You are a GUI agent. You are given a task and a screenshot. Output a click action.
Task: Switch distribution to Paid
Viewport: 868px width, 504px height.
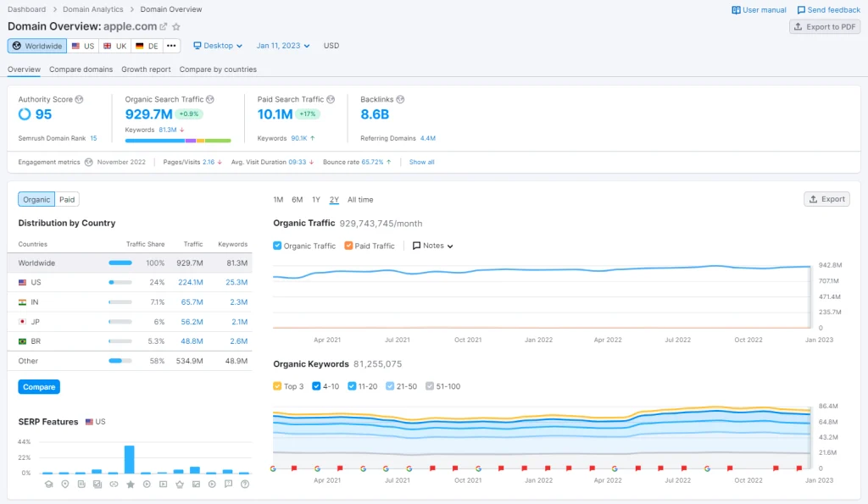pyautogui.click(x=67, y=199)
